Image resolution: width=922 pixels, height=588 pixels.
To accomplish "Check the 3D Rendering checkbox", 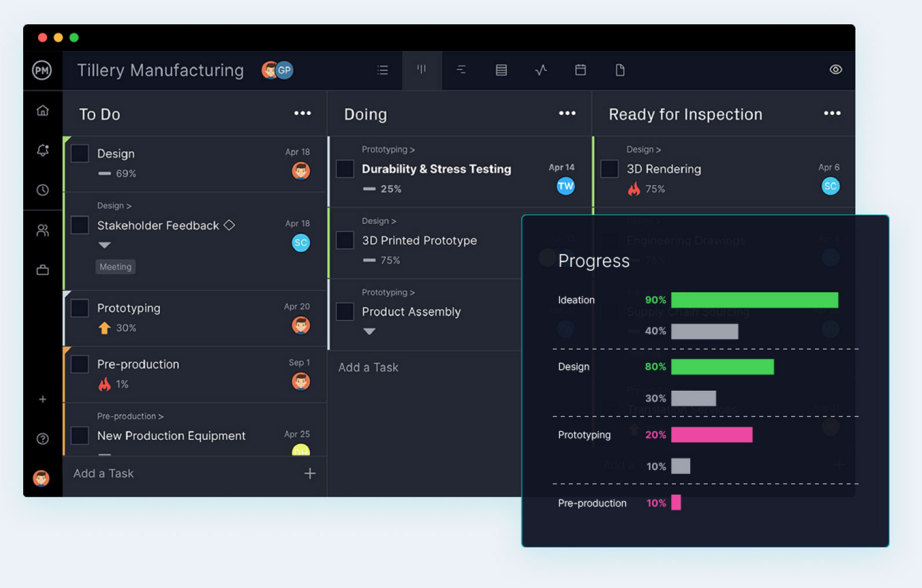I will point(609,169).
